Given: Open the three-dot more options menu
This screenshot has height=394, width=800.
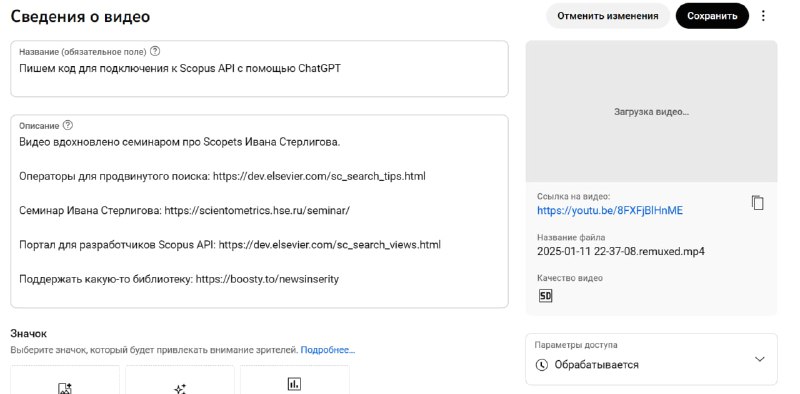Looking at the screenshot, I should [x=763, y=16].
